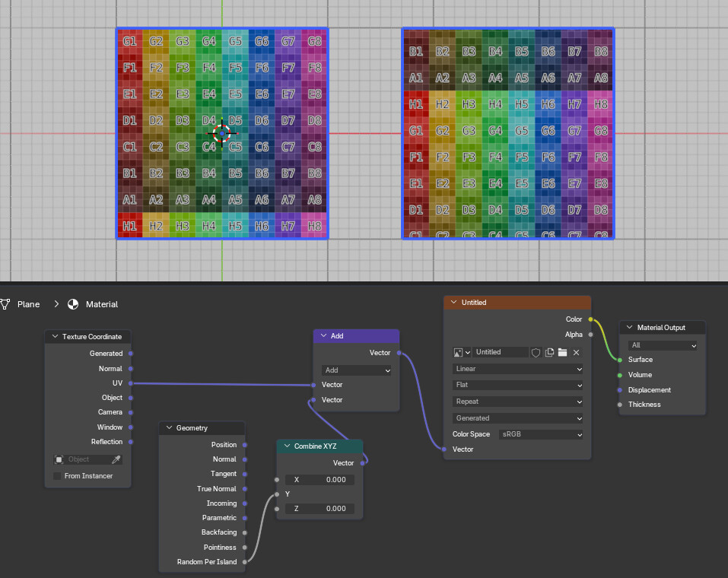The height and width of the screenshot is (578, 728).
Task: Unlink the image with the X icon
Action: [x=576, y=352]
